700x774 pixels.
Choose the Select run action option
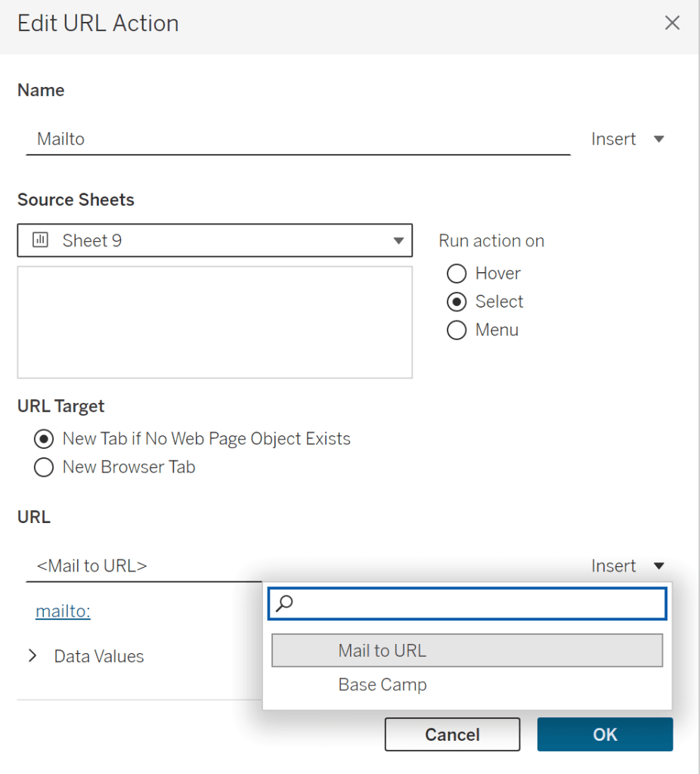[457, 302]
